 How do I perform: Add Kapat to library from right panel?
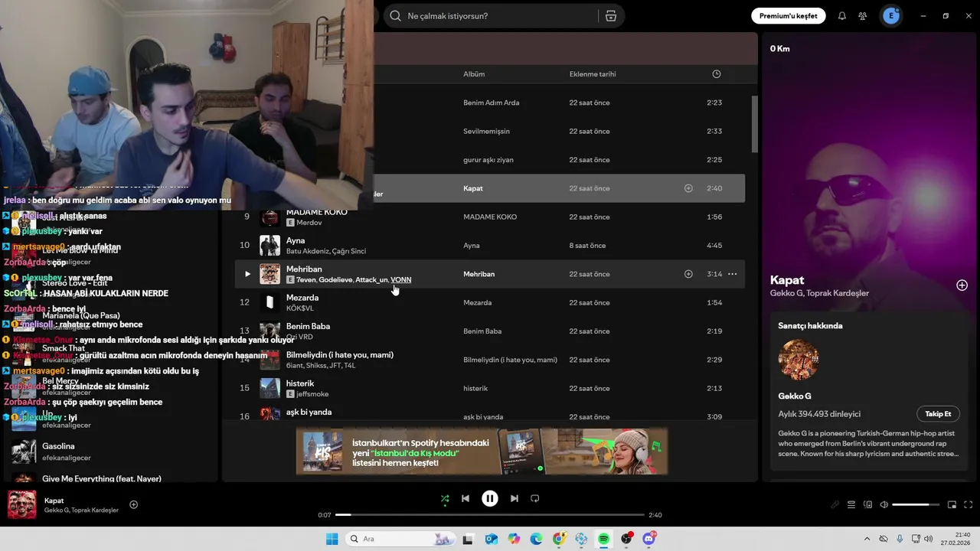coord(962,285)
